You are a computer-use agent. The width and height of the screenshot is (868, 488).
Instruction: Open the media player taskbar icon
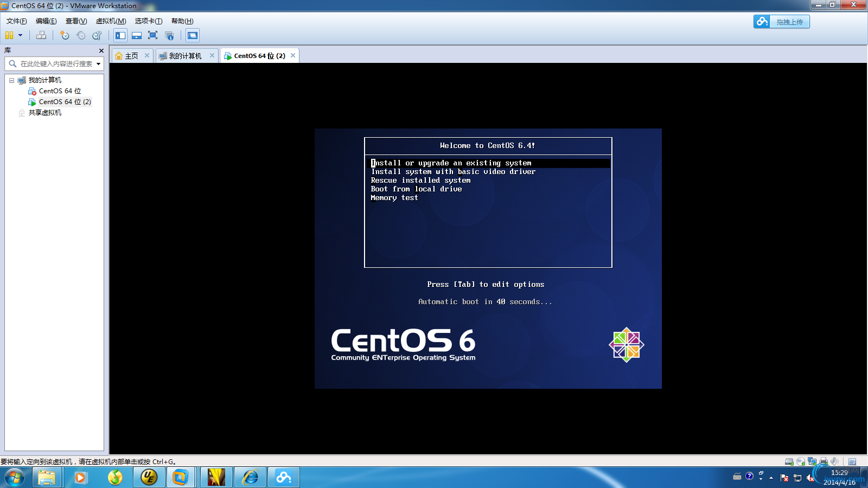coord(81,477)
